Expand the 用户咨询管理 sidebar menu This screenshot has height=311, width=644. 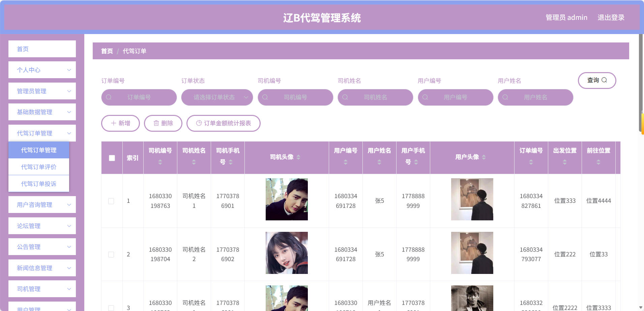point(42,205)
